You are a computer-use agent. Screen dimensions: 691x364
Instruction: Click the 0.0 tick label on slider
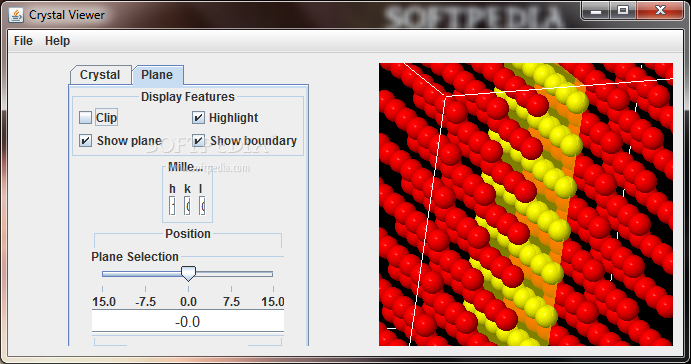(188, 302)
